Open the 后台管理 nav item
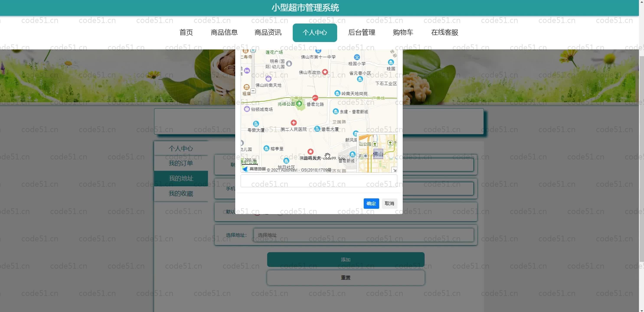 point(361,32)
